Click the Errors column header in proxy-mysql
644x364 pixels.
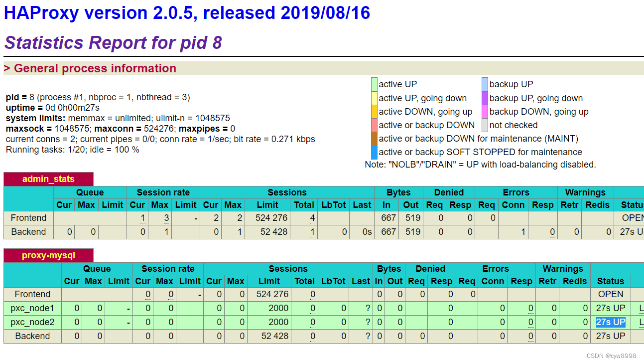[496, 269]
